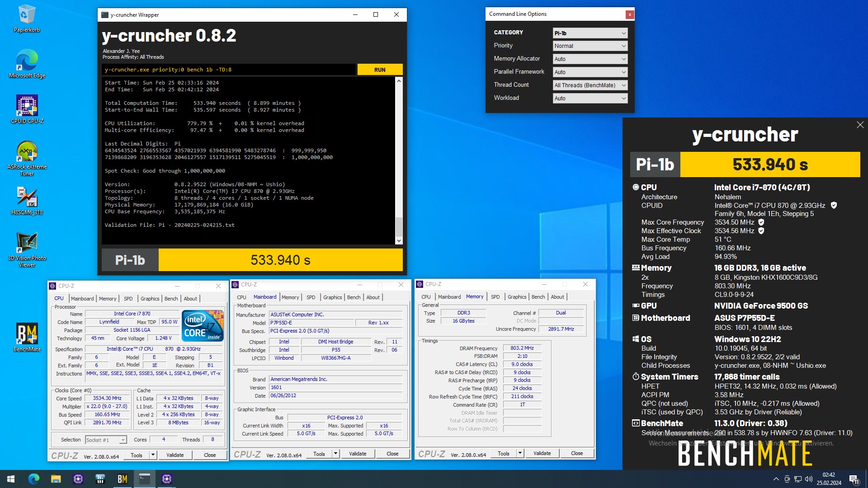Click the y-cruncher Wrapper title bar icon
Image resolution: width=868 pixels, height=488 pixels.
coord(105,15)
